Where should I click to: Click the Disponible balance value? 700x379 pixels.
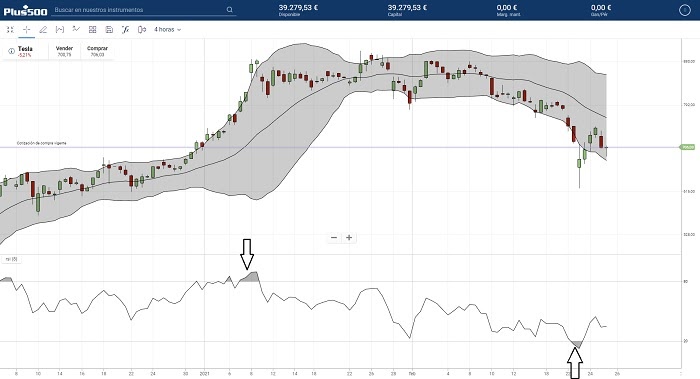tap(298, 8)
